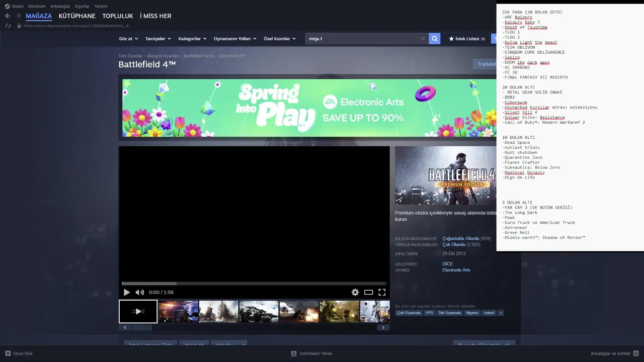Follow Aksiyon Oyunları breadcrumb link
Screen dimensions: 644x362
(163, 56)
